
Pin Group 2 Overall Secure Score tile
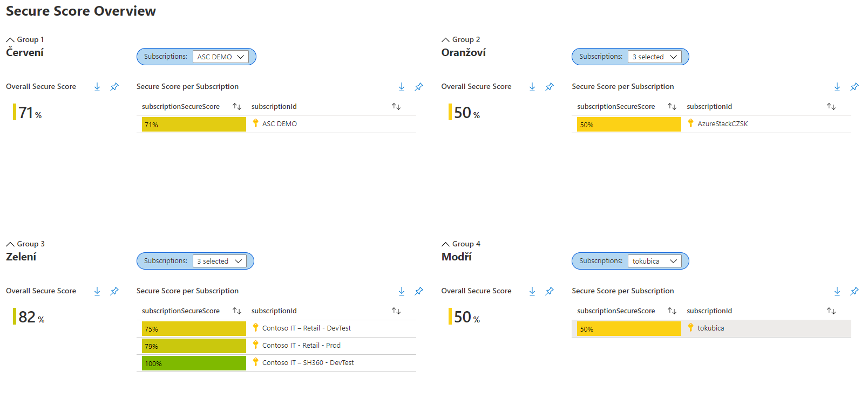(x=550, y=87)
